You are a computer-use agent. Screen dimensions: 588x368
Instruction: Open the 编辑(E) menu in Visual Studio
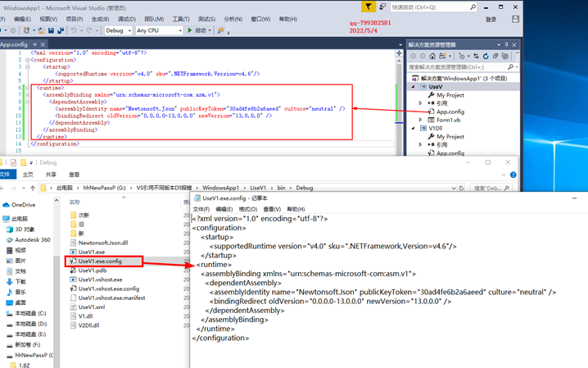tap(22, 19)
